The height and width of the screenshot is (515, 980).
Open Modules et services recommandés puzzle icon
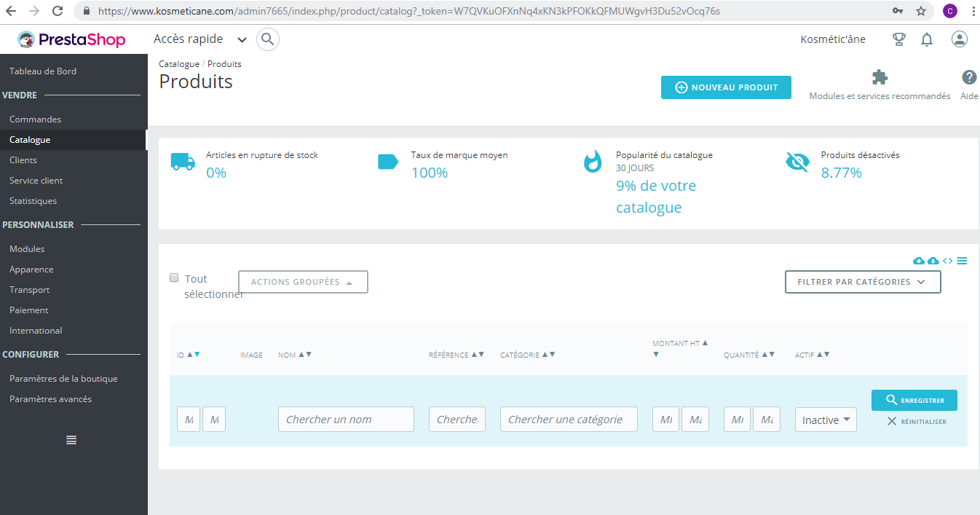click(x=880, y=77)
